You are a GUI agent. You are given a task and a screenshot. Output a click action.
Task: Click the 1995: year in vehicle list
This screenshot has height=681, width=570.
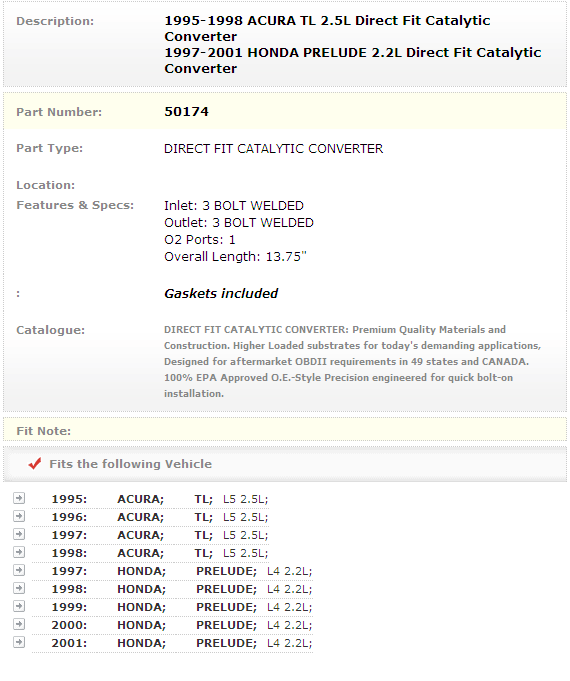click(x=69, y=499)
